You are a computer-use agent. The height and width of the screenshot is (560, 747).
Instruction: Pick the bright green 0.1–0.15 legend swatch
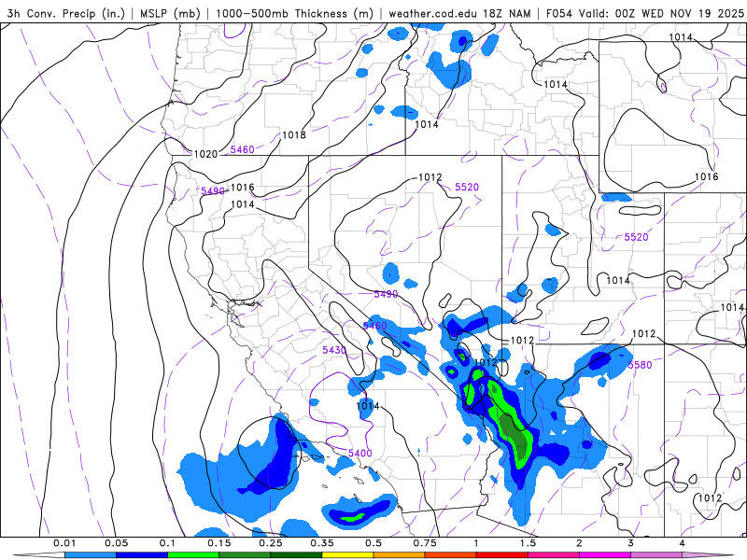[x=193, y=555]
